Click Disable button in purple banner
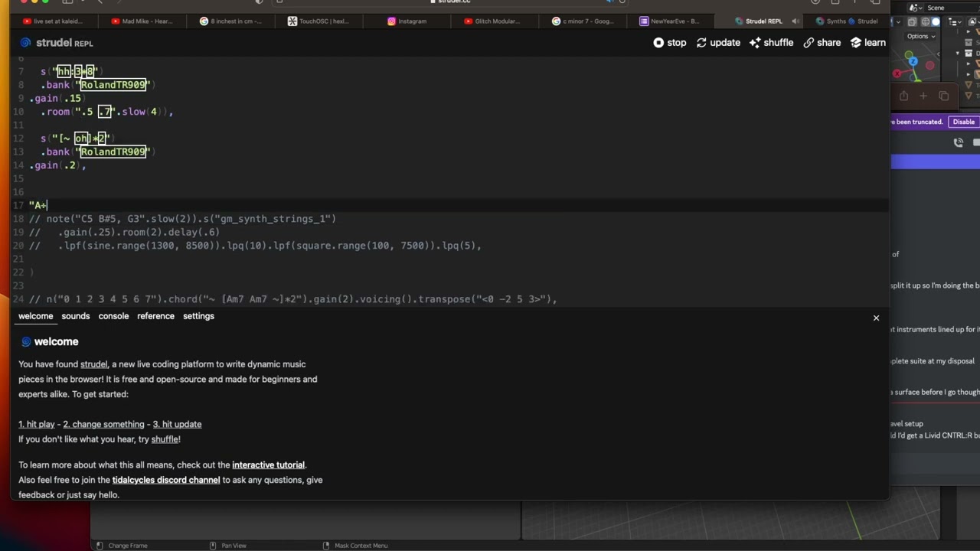 [x=963, y=122]
